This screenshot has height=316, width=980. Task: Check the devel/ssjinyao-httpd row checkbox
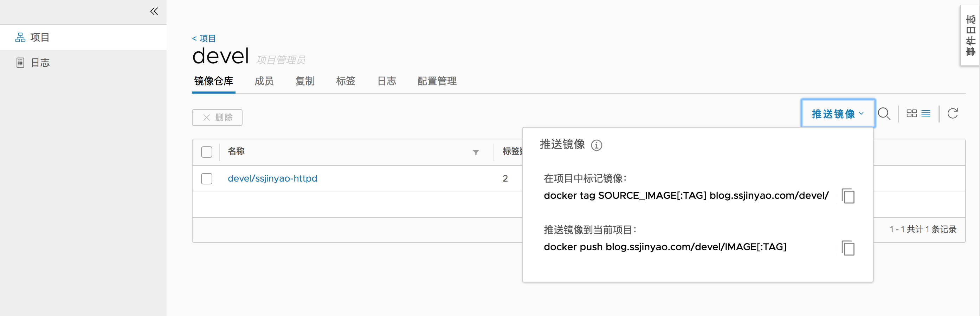pyautogui.click(x=207, y=178)
